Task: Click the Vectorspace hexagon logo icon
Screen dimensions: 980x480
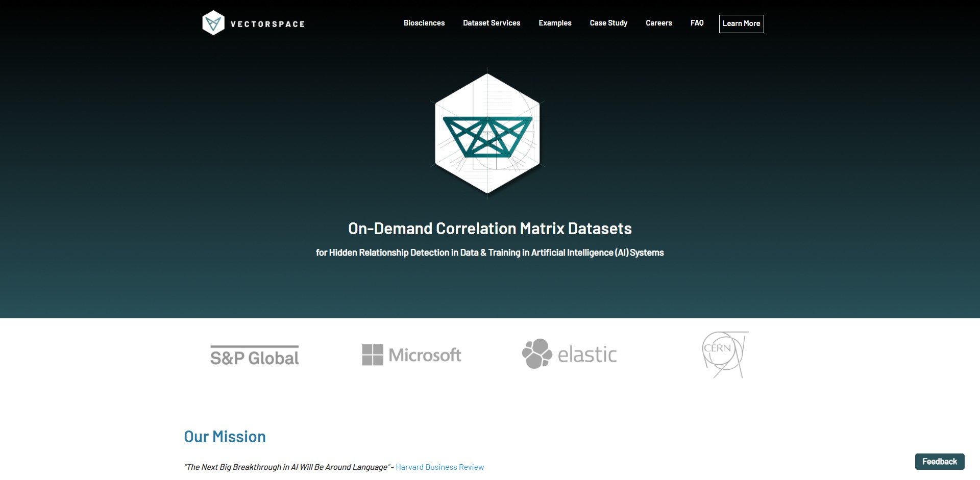Action: (x=213, y=23)
